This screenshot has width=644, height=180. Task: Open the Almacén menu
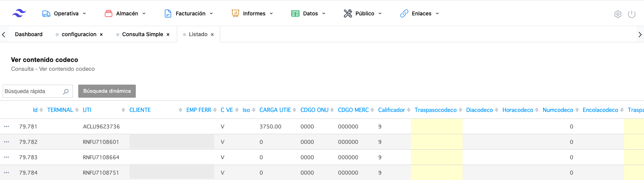(x=125, y=13)
